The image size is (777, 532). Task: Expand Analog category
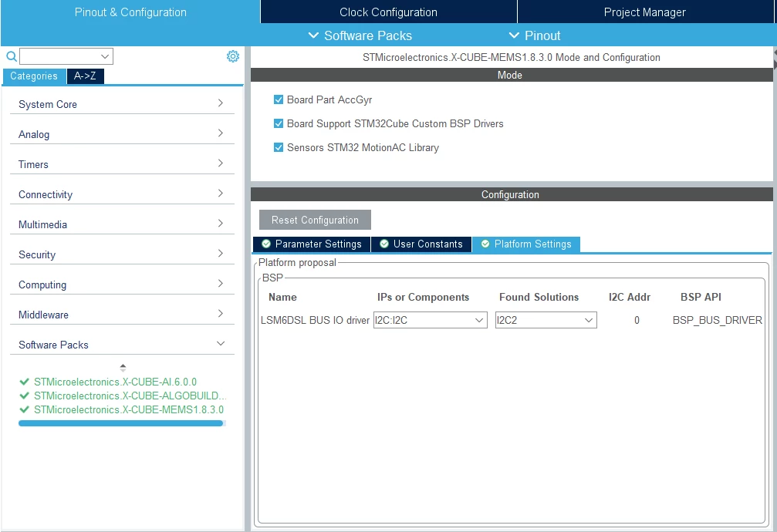(122, 134)
